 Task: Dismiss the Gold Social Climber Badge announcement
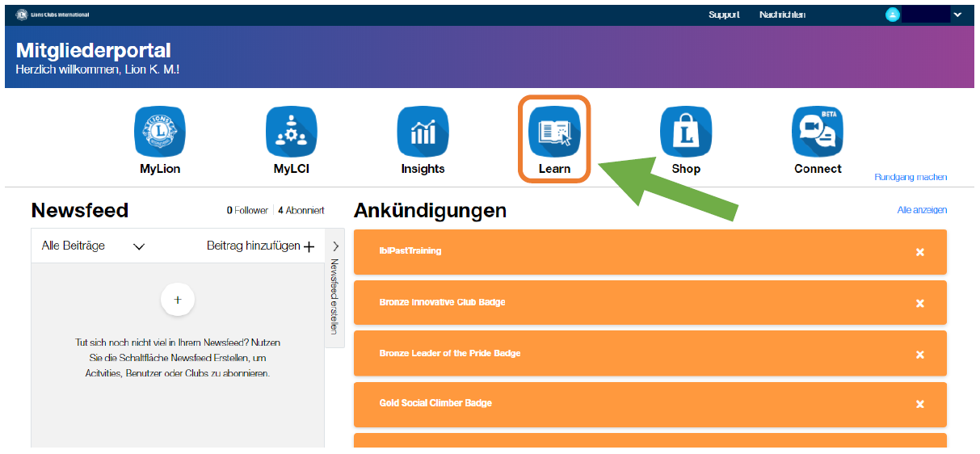pos(919,405)
